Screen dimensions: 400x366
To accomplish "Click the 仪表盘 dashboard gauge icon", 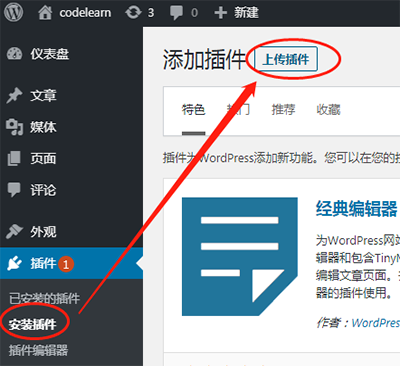I will tap(14, 54).
